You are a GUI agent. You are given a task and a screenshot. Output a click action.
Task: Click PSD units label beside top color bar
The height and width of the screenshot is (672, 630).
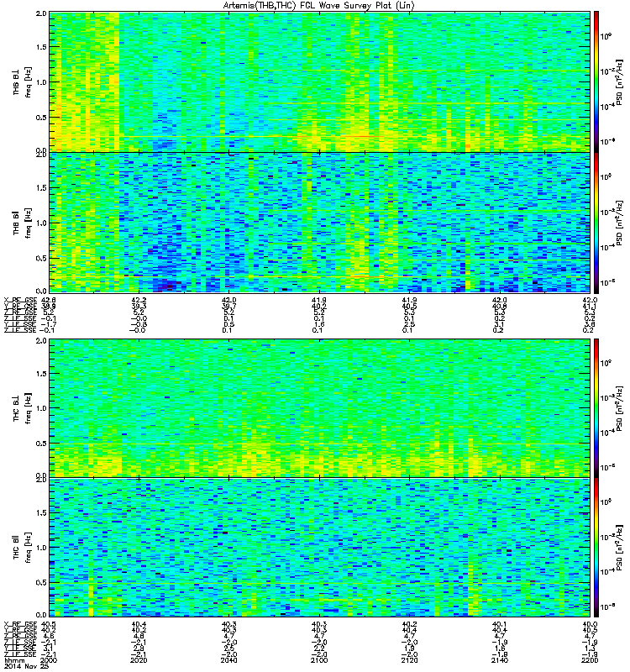619,81
